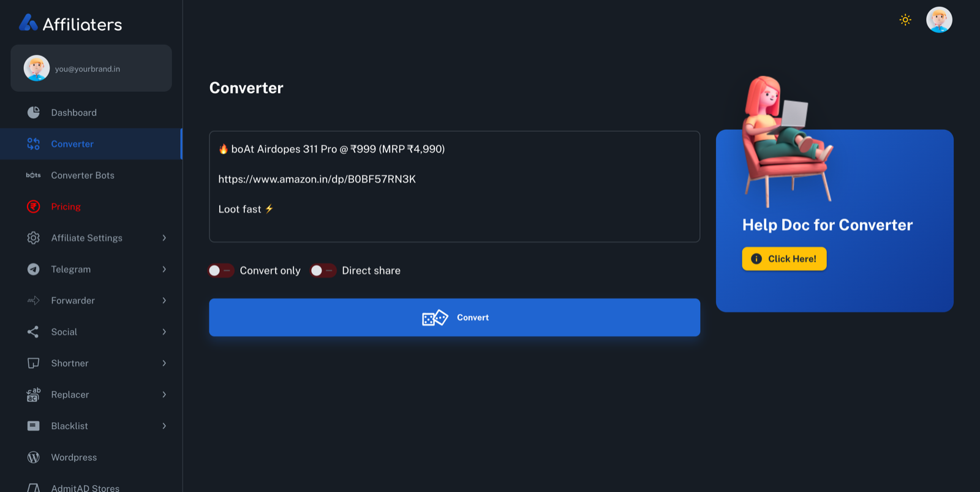980x492 pixels.
Task: Click the Forwarder arrow icon
Action: pos(34,300)
